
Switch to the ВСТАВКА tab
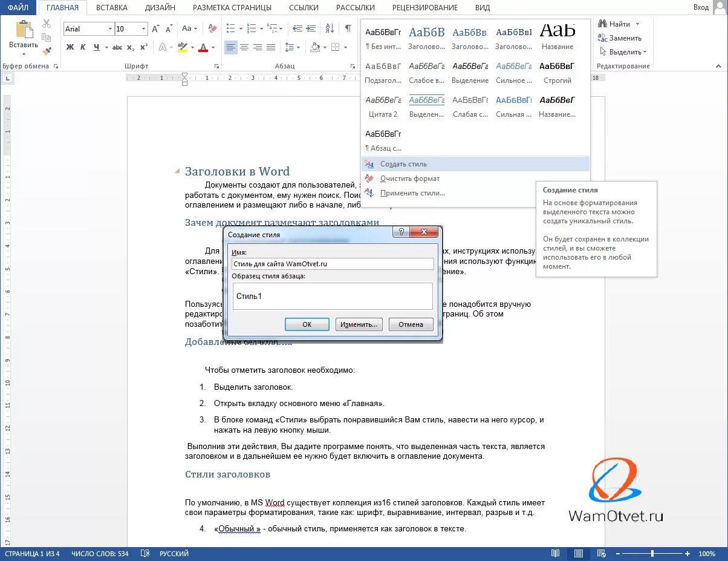coord(112,7)
